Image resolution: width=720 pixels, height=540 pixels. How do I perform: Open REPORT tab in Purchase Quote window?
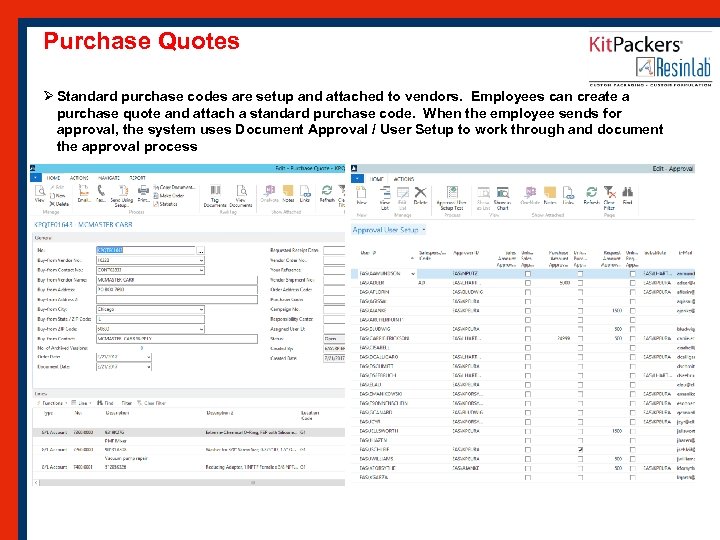coord(137,178)
